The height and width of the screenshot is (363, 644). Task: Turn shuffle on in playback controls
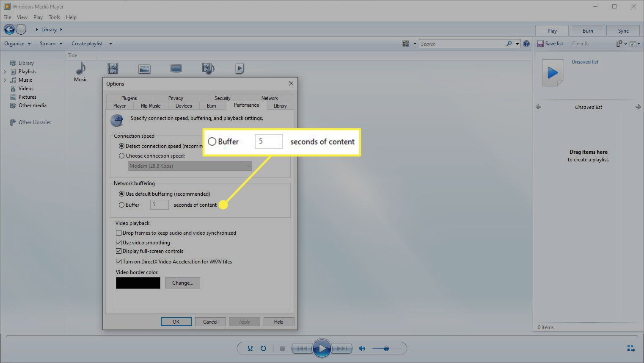[250, 349]
